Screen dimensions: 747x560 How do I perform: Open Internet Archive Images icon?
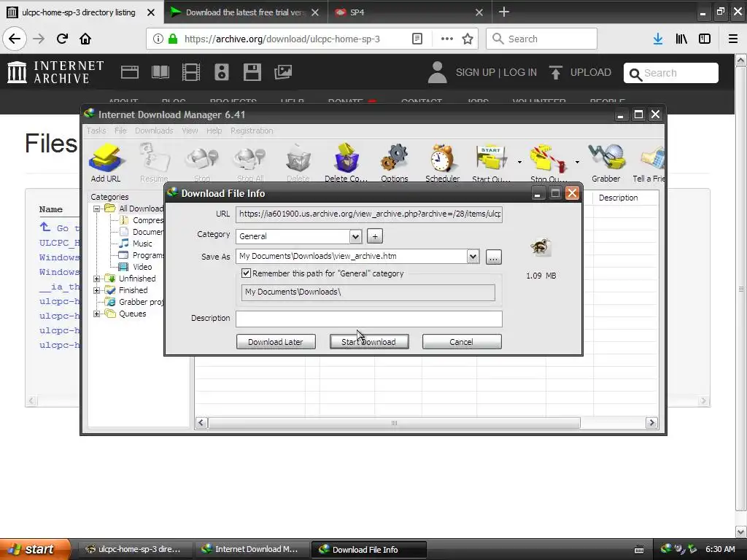click(x=283, y=72)
